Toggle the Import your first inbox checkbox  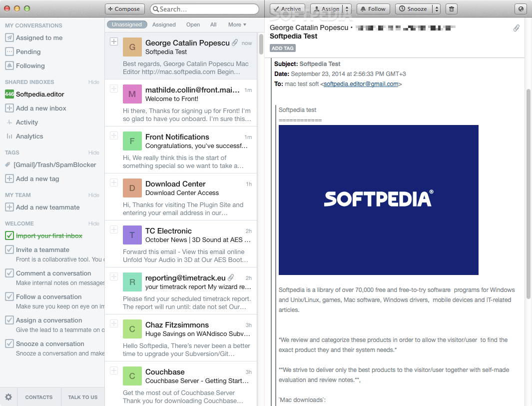9,235
